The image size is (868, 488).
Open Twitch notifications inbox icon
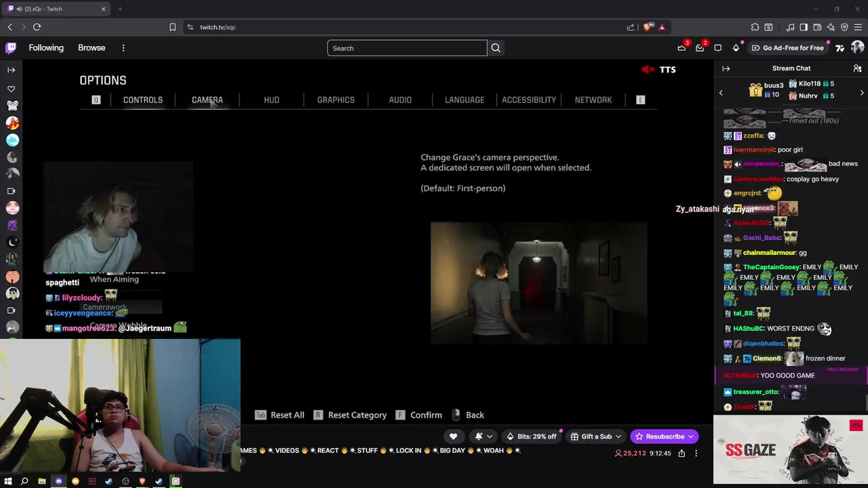point(700,48)
